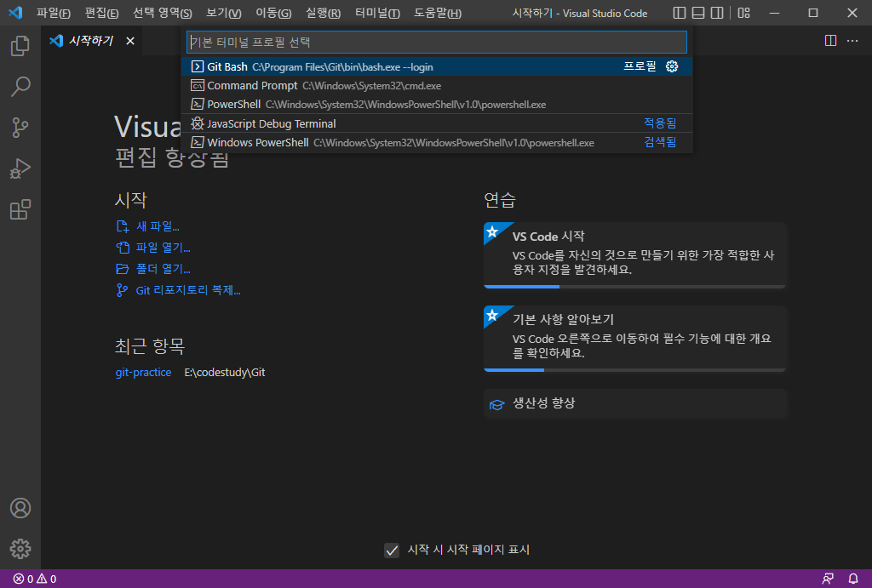Viewport: 872px width, 588px height.
Task: Select Command Prompt terminal profile
Action: pos(437,86)
